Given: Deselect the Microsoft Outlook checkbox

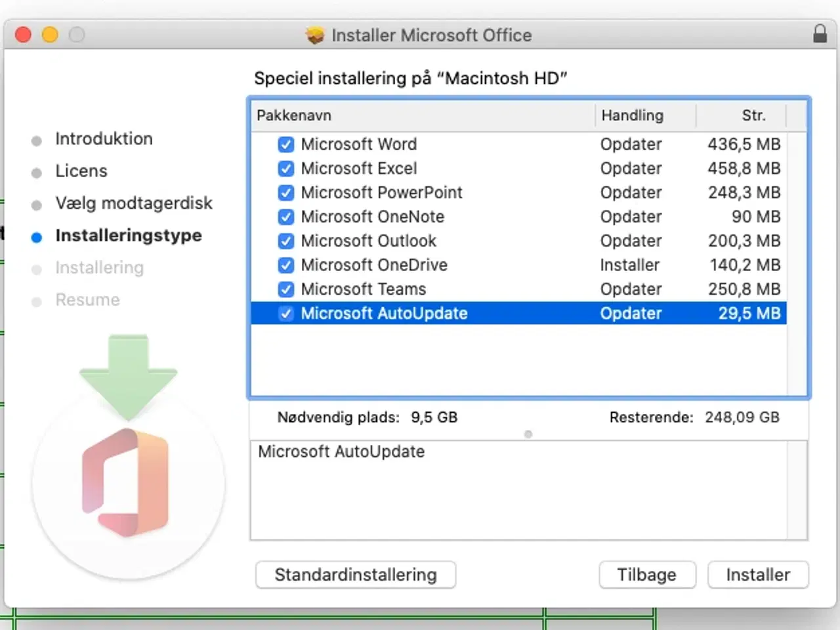Looking at the screenshot, I should pos(286,241).
